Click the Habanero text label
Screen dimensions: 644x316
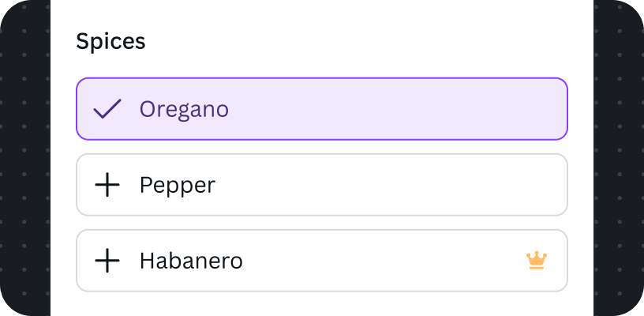click(x=191, y=261)
